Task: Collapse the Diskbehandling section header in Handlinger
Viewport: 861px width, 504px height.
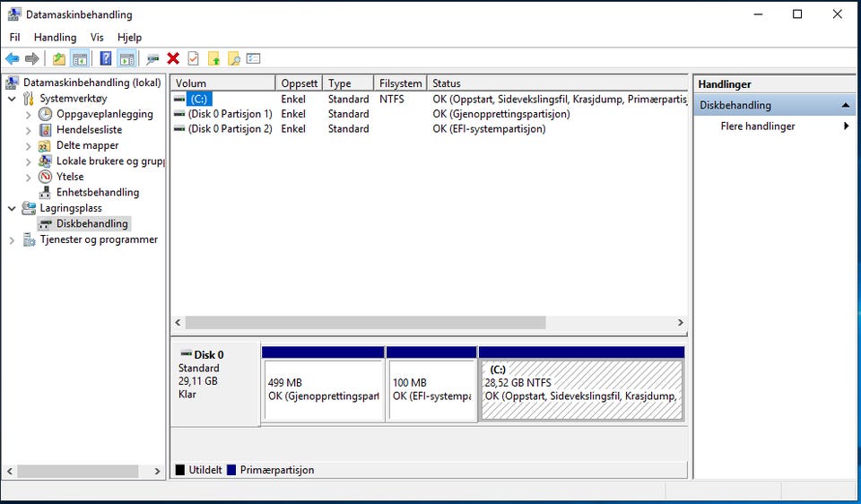Action: pyautogui.click(x=845, y=106)
